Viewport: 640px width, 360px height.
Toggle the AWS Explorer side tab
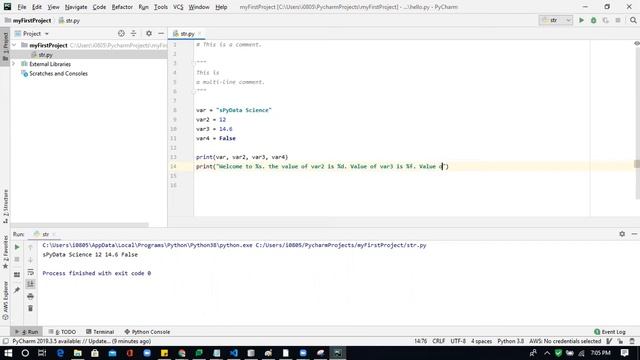point(5,300)
